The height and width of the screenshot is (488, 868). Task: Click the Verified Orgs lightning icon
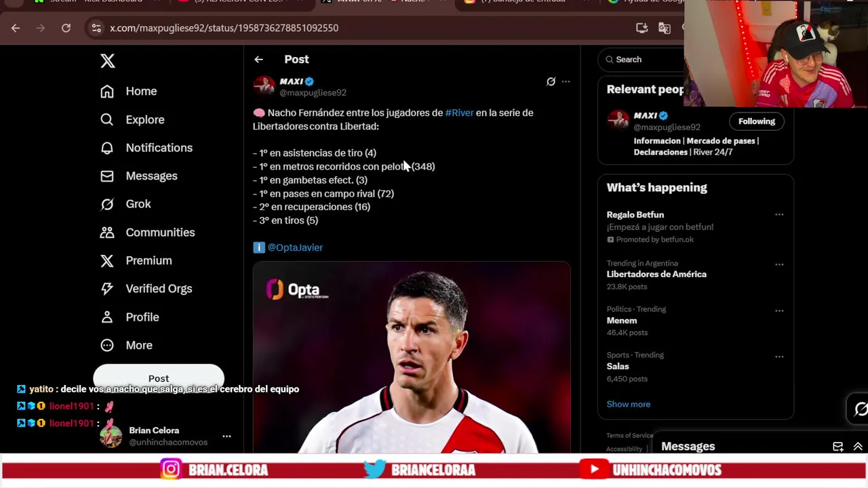[107, 289]
